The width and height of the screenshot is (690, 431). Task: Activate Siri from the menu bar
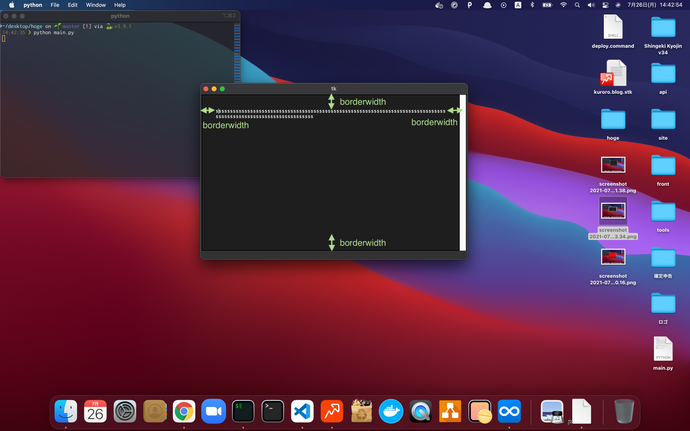pos(618,5)
